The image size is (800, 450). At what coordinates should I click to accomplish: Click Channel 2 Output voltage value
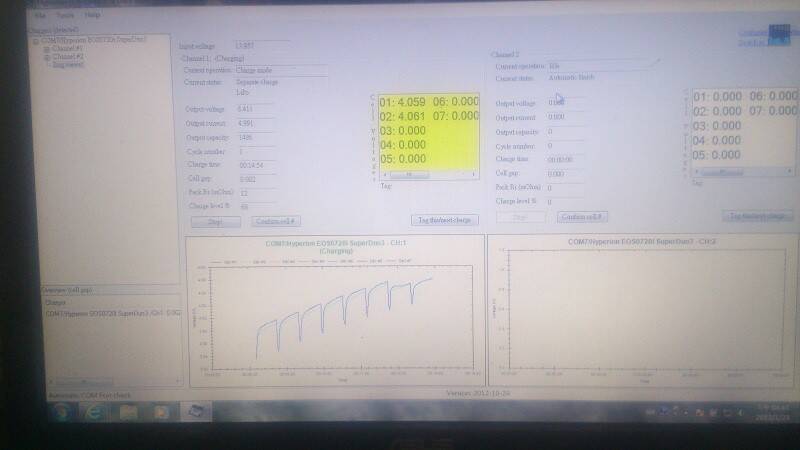(x=565, y=103)
